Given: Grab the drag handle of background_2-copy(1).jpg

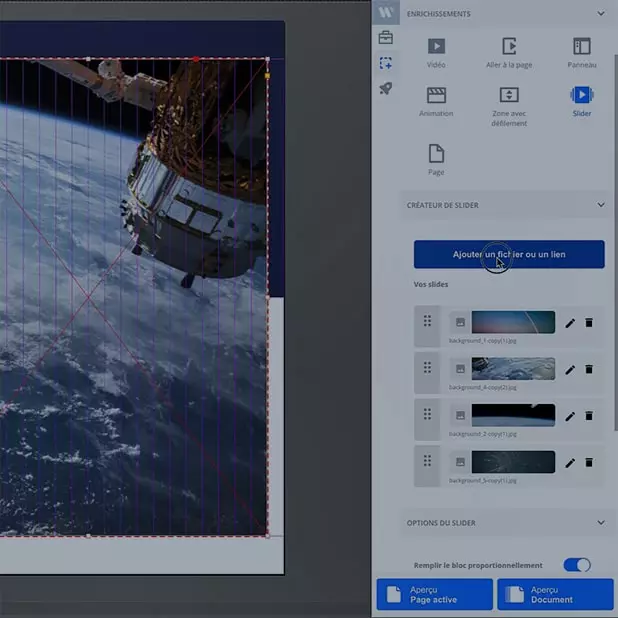Looking at the screenshot, I should point(427,414).
